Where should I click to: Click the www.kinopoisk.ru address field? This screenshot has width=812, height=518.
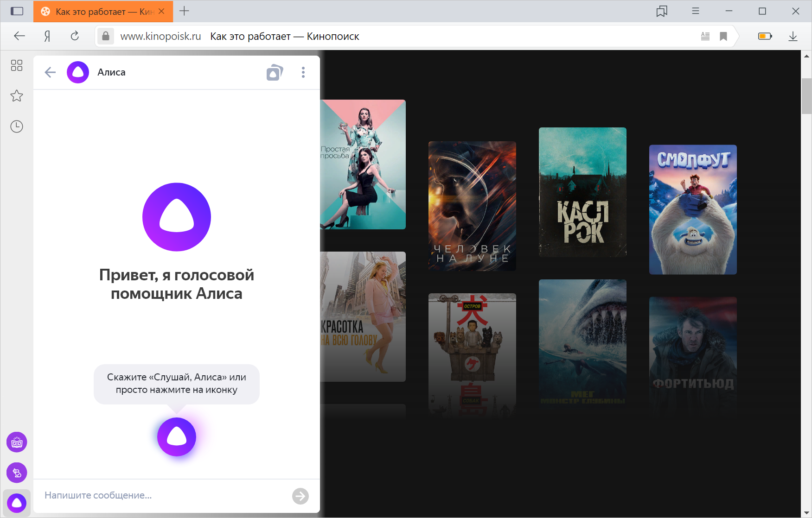pyautogui.click(x=160, y=36)
